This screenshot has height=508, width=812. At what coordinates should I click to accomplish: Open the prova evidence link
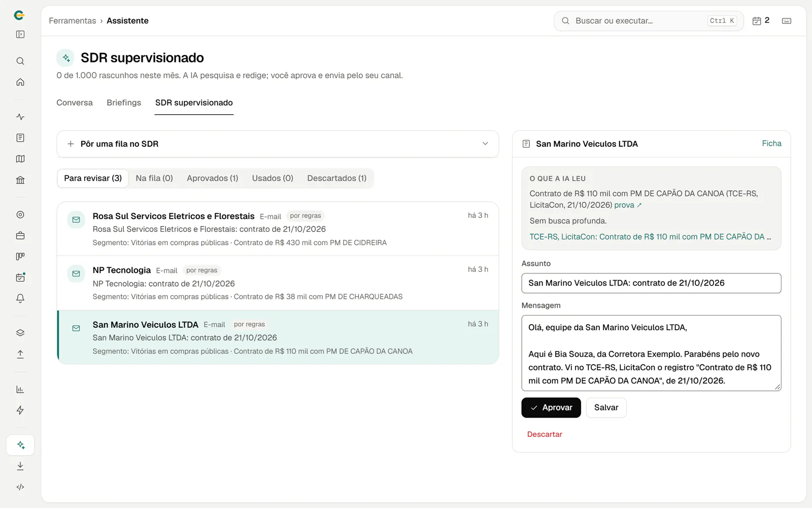click(x=628, y=205)
